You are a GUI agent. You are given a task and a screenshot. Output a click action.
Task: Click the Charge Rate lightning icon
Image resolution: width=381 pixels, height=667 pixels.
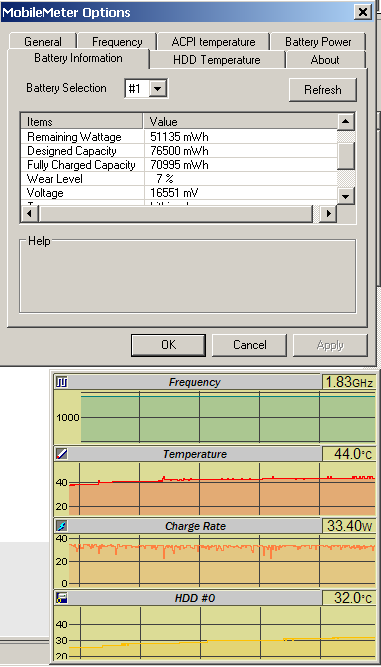pyautogui.click(x=62, y=526)
